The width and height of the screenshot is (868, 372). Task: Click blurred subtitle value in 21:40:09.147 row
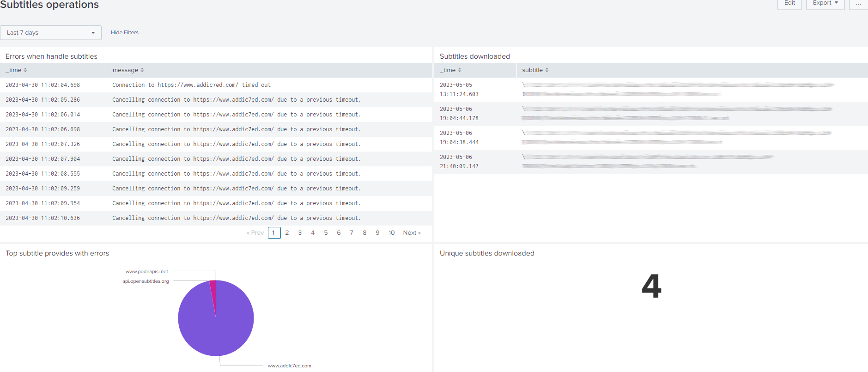(x=648, y=162)
